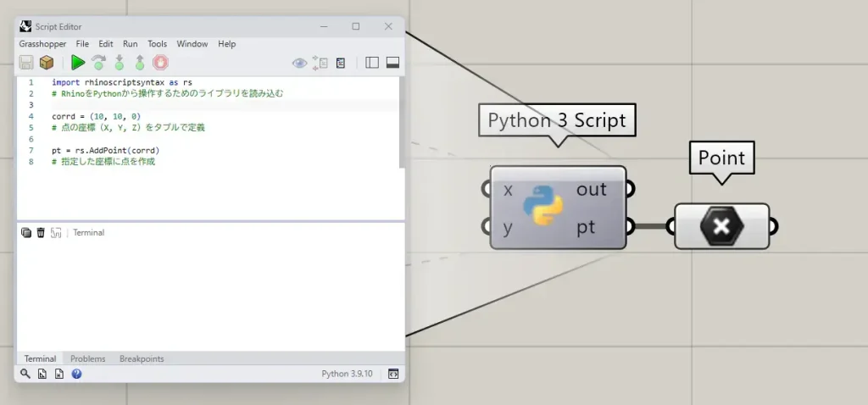The width and height of the screenshot is (868, 405).
Task: Toggle the left sidebar panel layout button
Action: (x=372, y=63)
